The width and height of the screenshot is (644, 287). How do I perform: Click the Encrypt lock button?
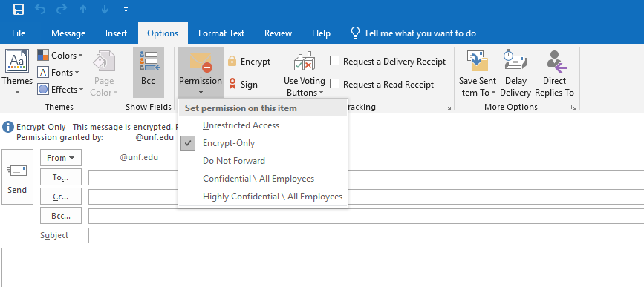pyautogui.click(x=250, y=62)
